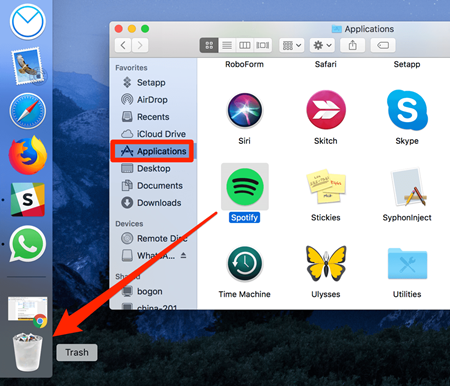Switch to column view
This screenshot has height=386, width=450.
pos(245,45)
